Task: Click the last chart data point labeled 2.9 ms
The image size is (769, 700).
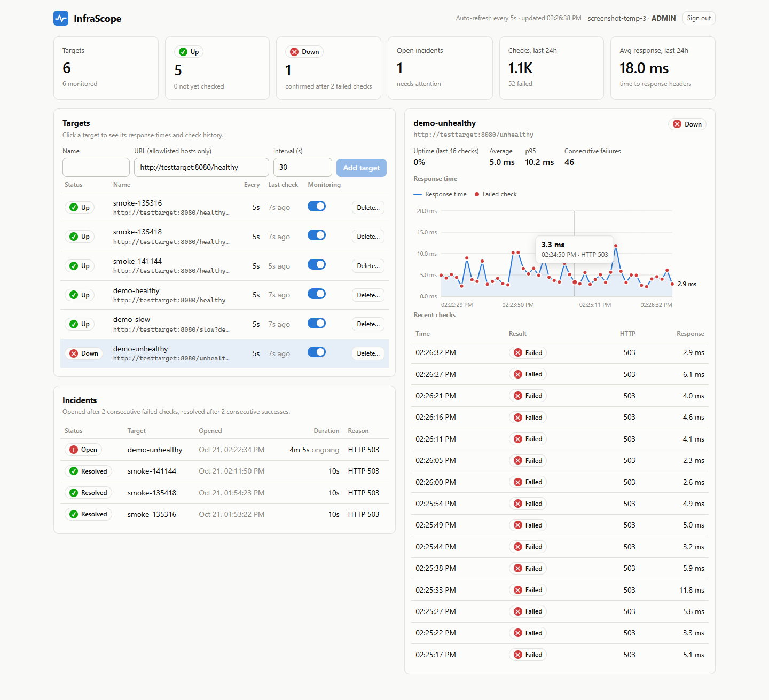Action: click(672, 284)
